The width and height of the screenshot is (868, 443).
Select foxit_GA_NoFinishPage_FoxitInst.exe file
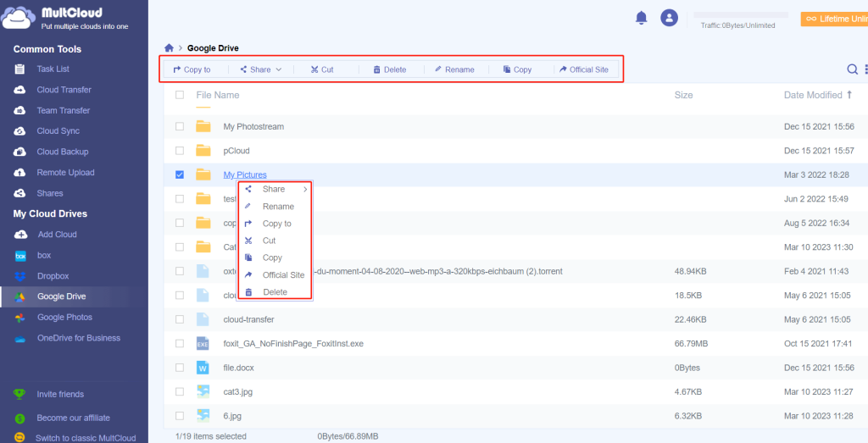click(293, 343)
